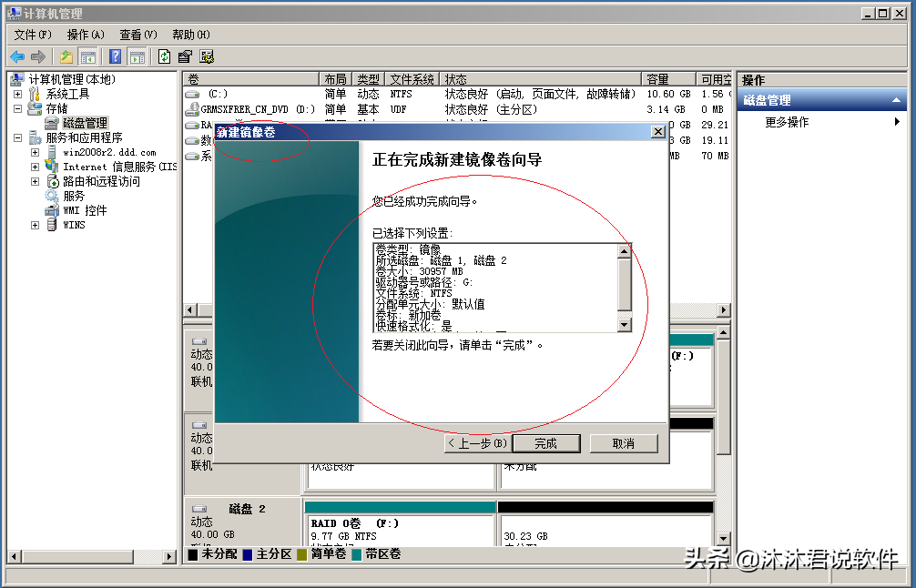Click the Back arrow toolbar icon
The height and width of the screenshot is (588, 916).
(17, 56)
